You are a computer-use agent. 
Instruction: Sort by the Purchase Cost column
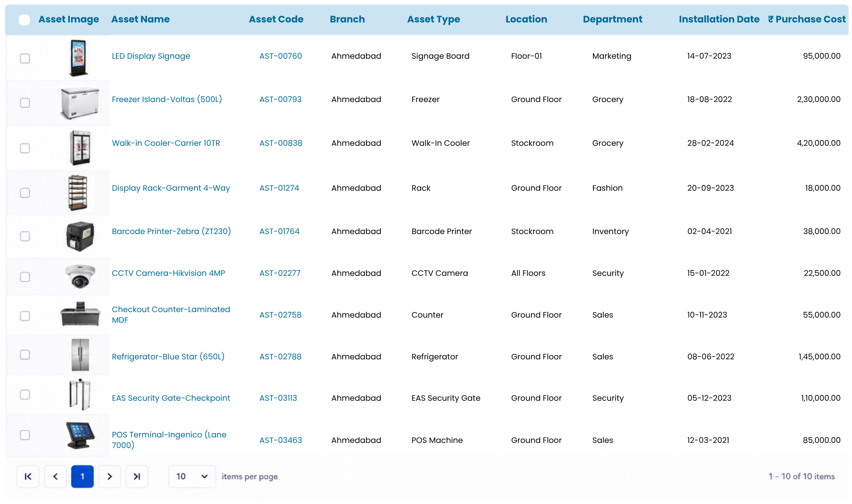[x=807, y=19]
